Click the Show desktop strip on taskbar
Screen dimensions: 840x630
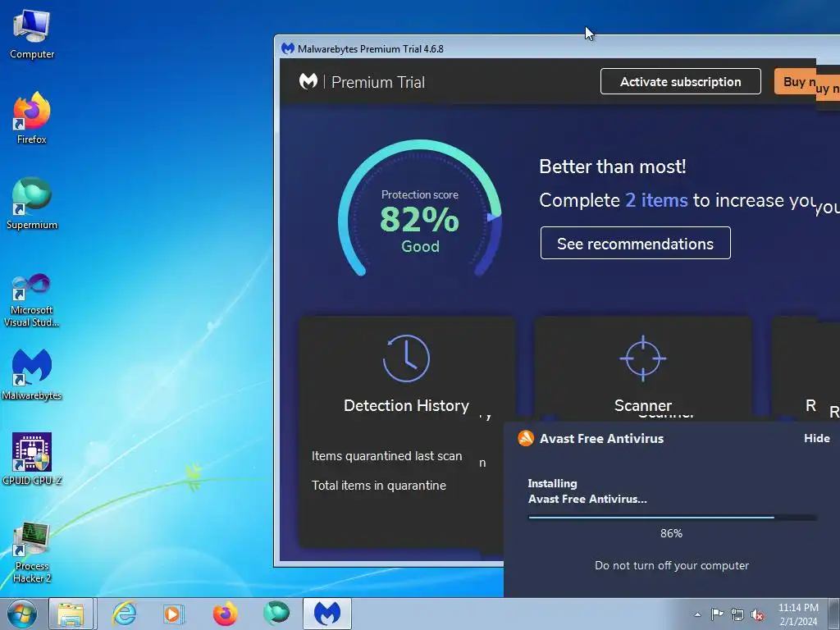coord(834,614)
